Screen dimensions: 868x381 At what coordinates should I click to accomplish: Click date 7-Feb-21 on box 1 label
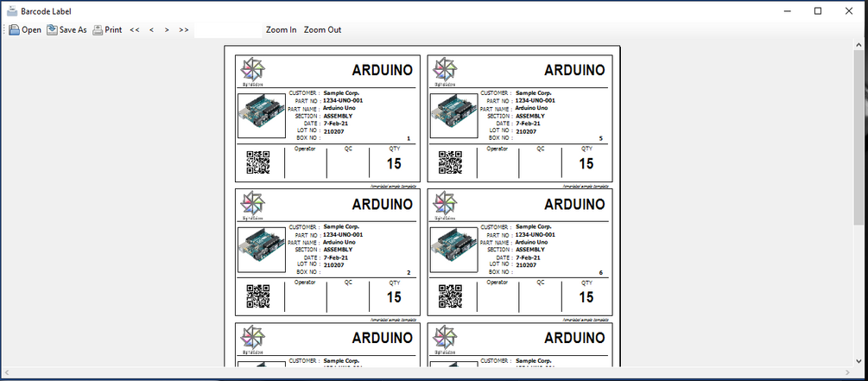335,124
